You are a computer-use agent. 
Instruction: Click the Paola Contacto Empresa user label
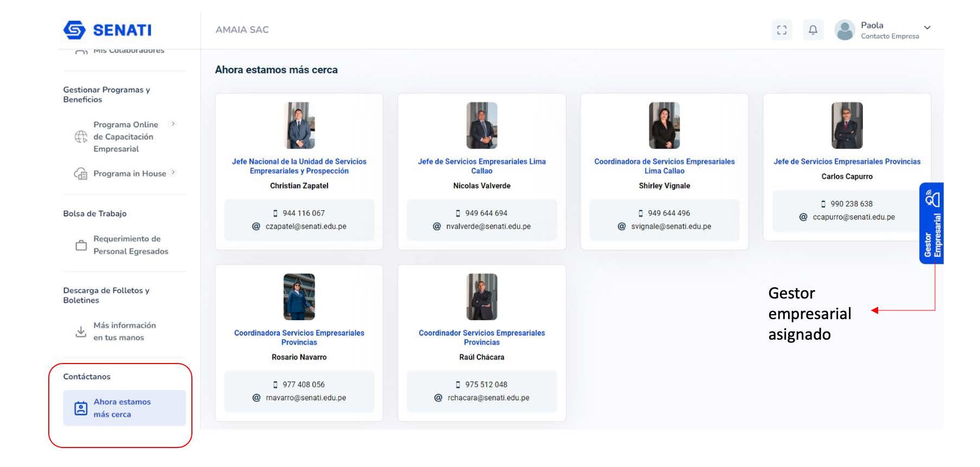(890, 30)
